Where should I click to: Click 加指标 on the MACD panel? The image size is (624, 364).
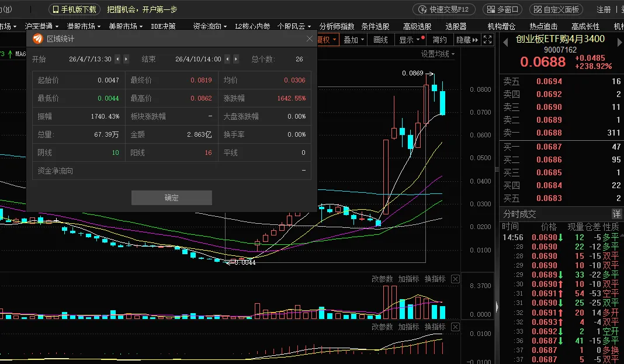[409, 327]
